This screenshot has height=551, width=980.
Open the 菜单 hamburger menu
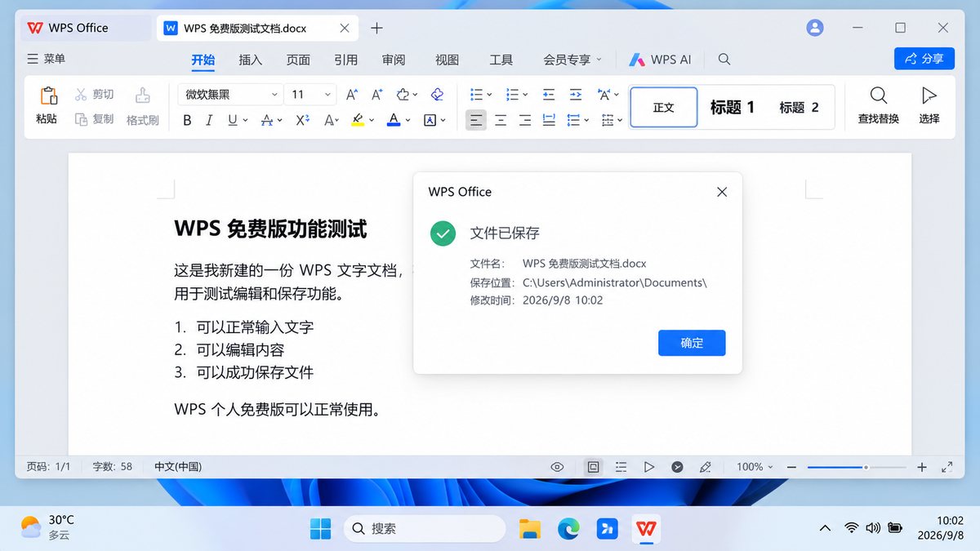pyautogui.click(x=46, y=59)
